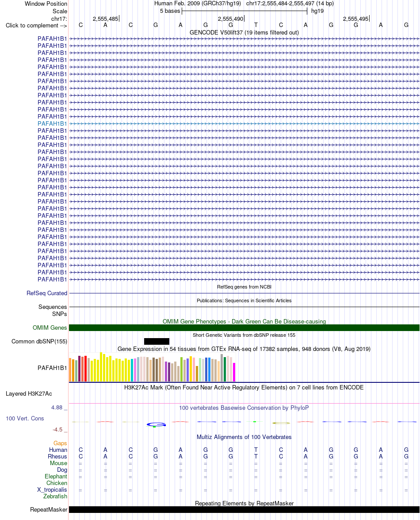Open the H3K27Ac Mark track title
420x520 pixels.
click(244, 387)
